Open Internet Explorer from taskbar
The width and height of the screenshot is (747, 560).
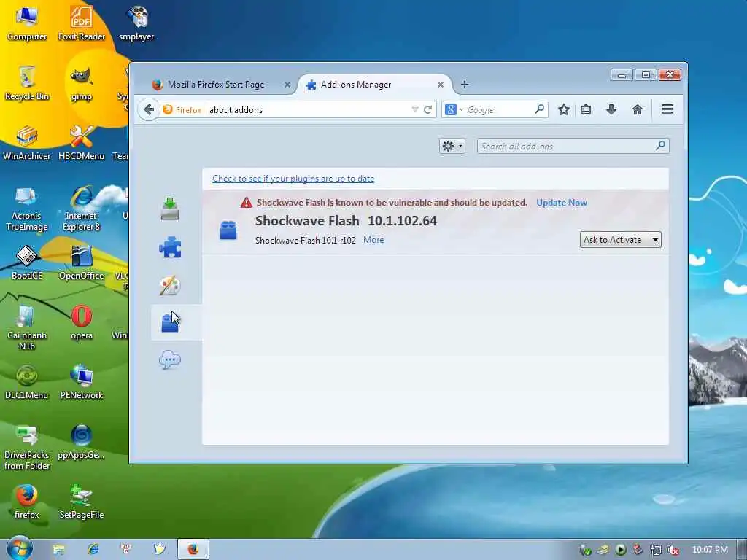coord(93,550)
